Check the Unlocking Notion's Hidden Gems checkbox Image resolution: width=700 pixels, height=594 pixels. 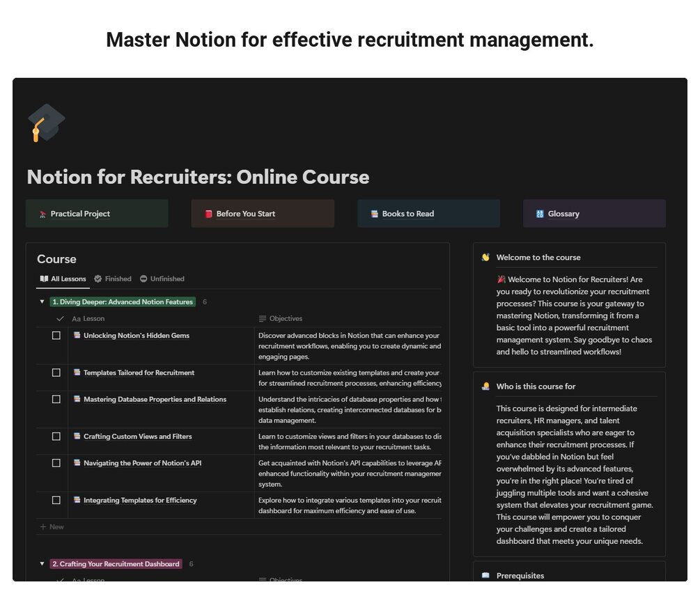56,335
